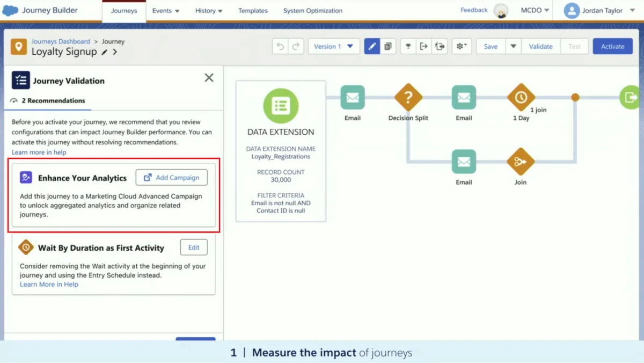Screen dimensions: 644x363
Task: Expand the History menu
Action: [x=209, y=11]
